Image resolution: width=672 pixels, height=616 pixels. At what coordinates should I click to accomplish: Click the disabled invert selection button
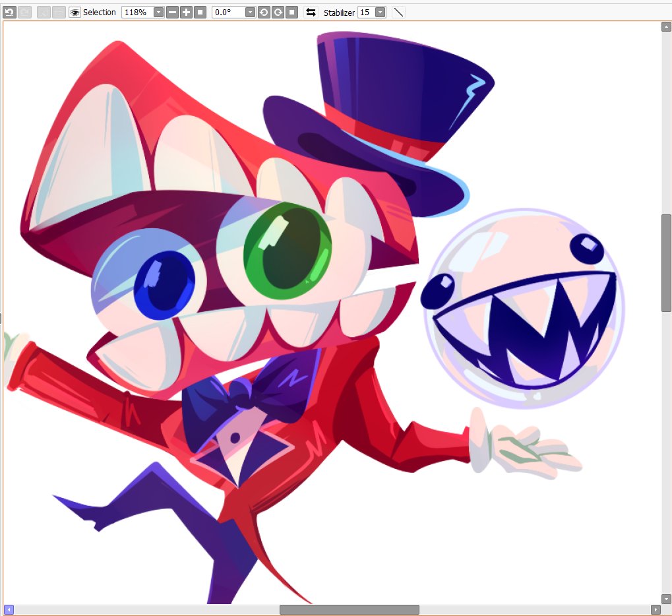(59, 12)
